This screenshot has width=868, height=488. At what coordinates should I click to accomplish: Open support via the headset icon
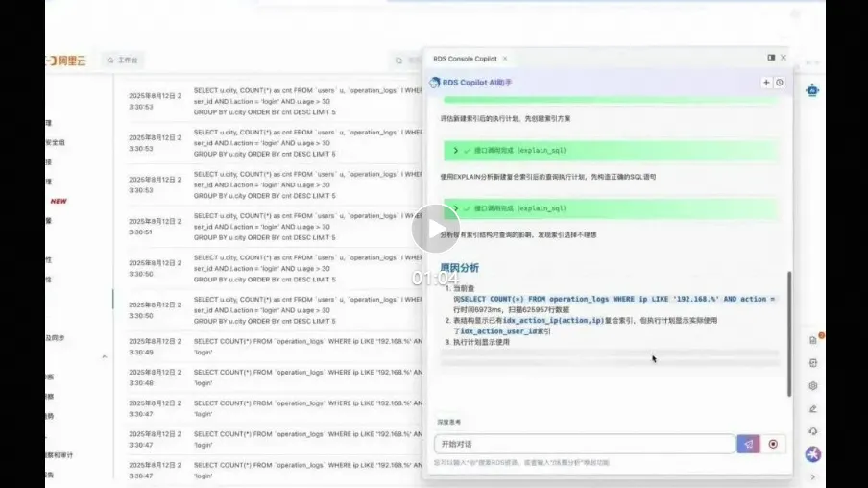(x=813, y=431)
